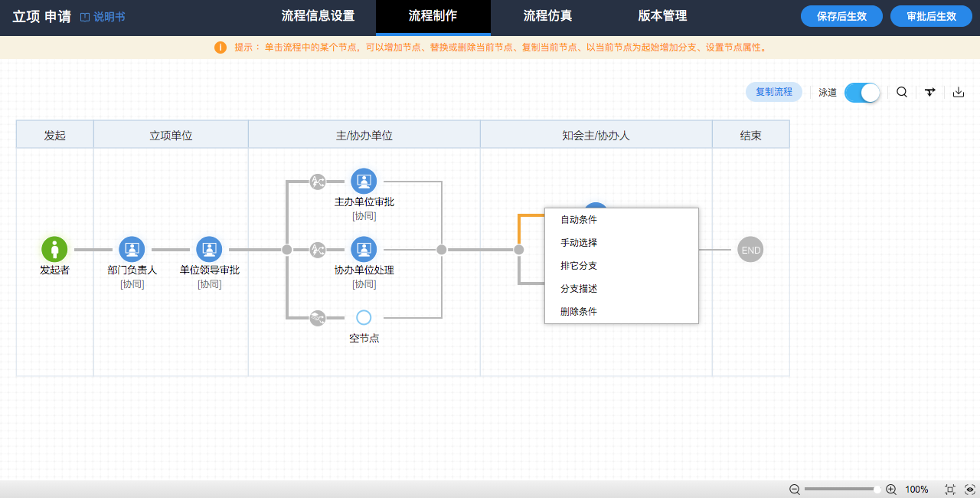Screen dimensions: 980x498
Task: Click branch condition icon before 协办单位处理
Action: tap(318, 250)
